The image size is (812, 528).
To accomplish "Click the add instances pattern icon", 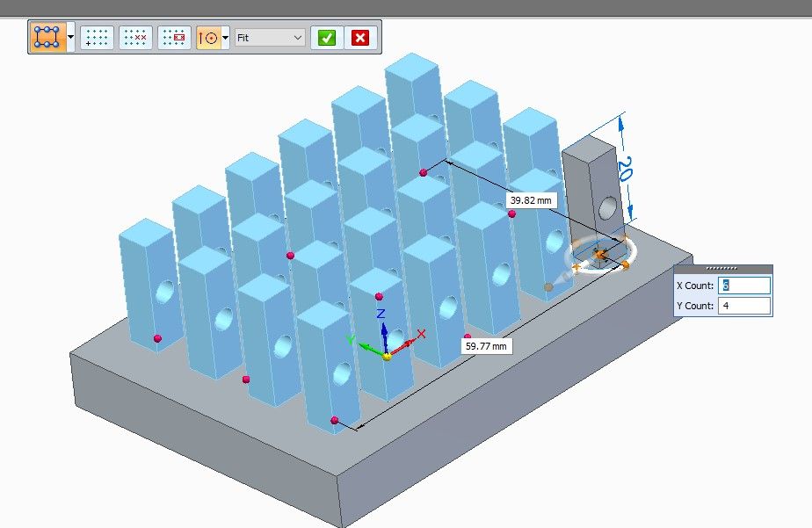I will [97, 37].
